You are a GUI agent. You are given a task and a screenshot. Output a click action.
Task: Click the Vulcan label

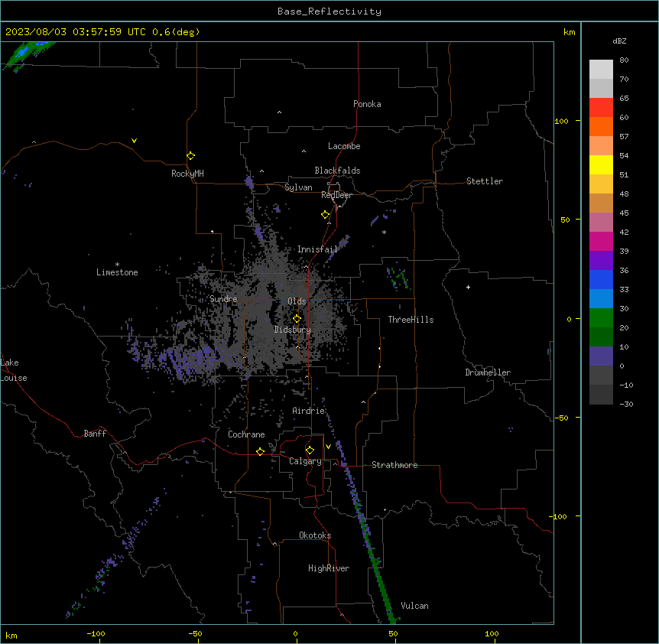point(414,606)
